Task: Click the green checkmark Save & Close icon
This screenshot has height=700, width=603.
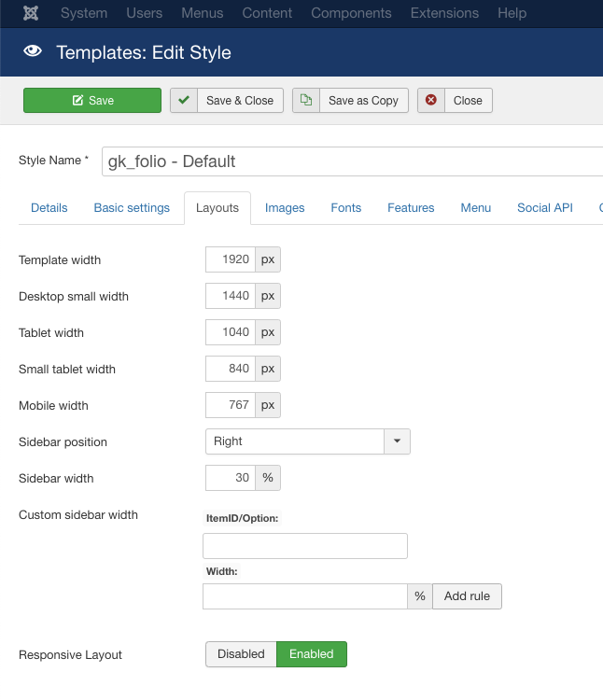Action: coord(184,101)
